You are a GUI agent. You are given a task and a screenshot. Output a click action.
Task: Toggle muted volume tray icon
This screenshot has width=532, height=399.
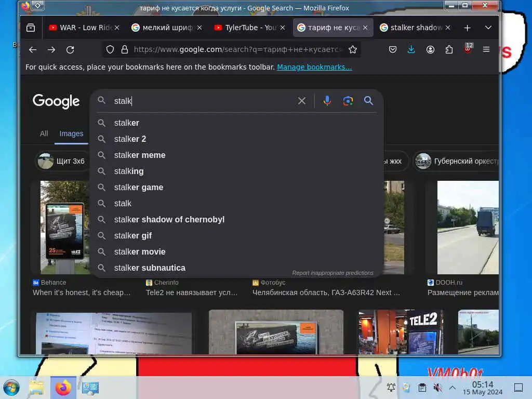tap(437, 387)
